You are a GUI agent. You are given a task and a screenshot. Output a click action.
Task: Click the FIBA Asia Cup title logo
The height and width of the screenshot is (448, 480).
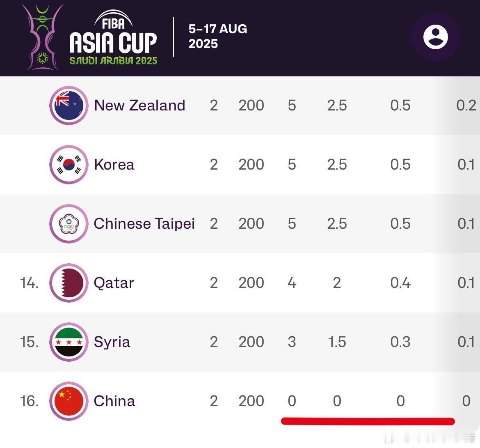113,37
